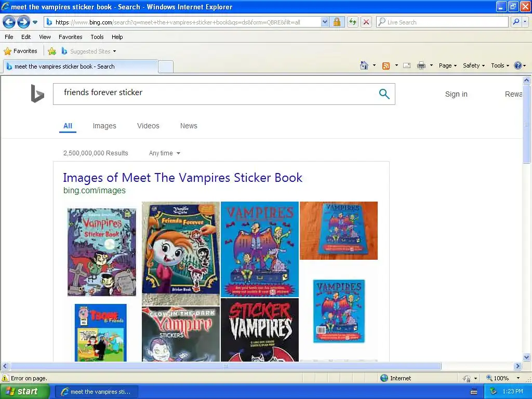Open the recent pages dropdown beside Forward
This screenshot has width=532, height=399.
35,22
